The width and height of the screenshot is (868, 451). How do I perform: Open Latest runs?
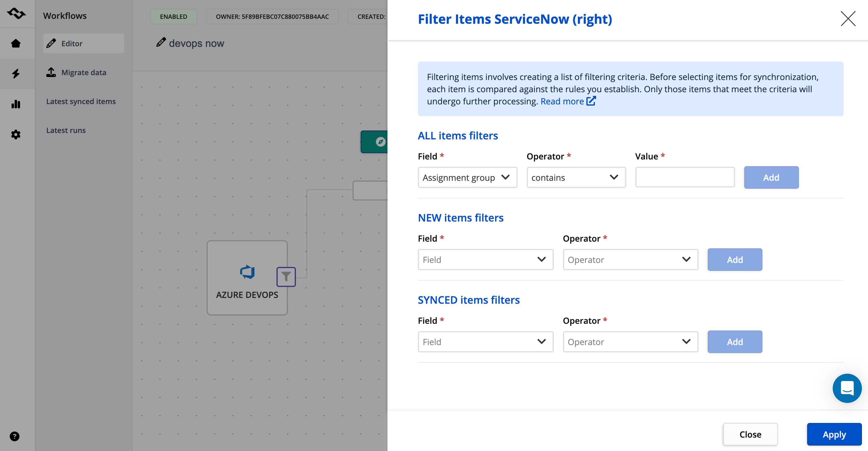click(x=66, y=130)
